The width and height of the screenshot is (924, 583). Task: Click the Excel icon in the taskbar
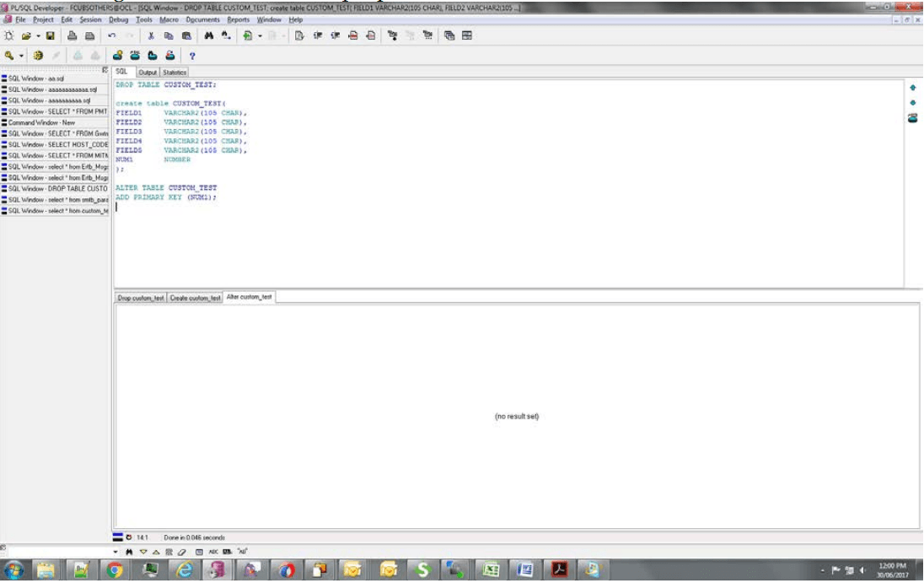(491, 570)
